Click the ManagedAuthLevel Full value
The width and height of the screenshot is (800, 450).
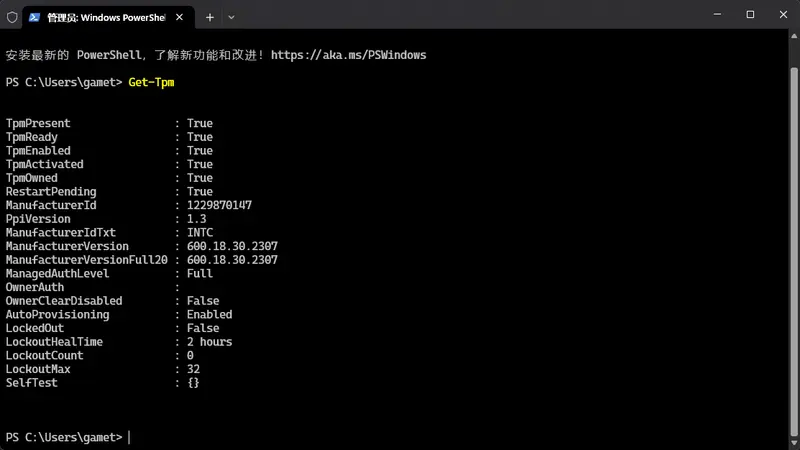tap(199, 273)
